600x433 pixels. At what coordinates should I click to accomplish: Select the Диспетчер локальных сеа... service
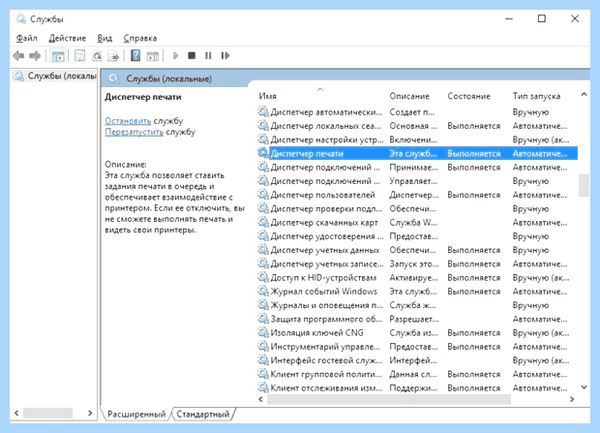coord(417,126)
